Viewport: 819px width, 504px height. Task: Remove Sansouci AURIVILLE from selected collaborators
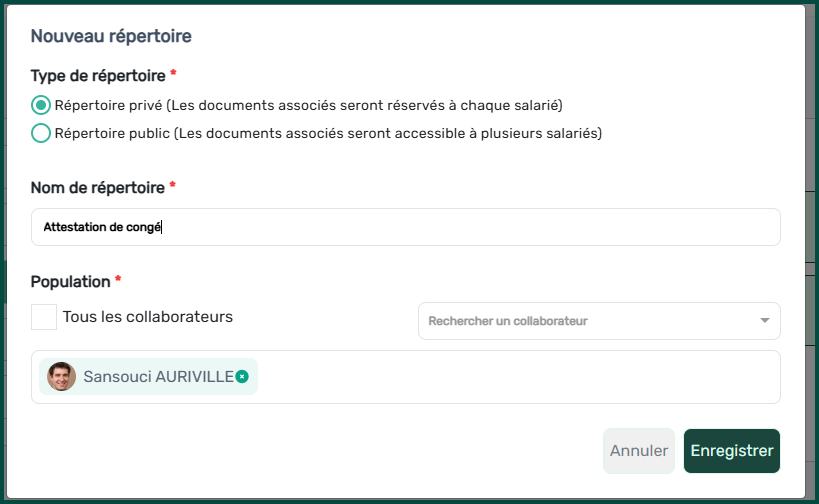coord(242,376)
